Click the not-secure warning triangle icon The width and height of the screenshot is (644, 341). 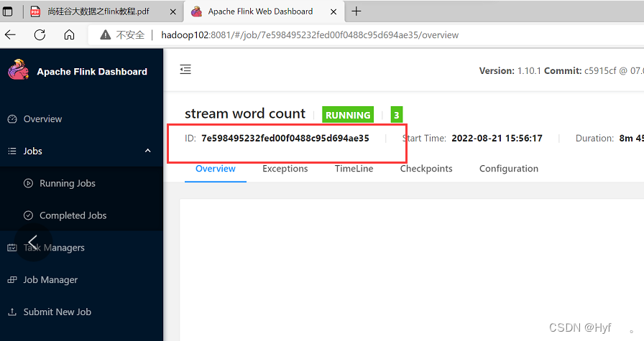tap(106, 35)
